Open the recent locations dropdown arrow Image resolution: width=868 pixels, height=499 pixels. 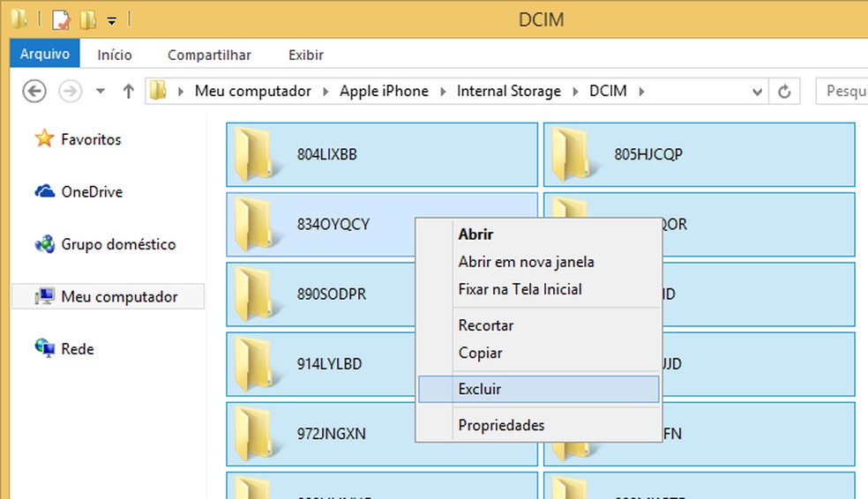pyautogui.click(x=100, y=91)
